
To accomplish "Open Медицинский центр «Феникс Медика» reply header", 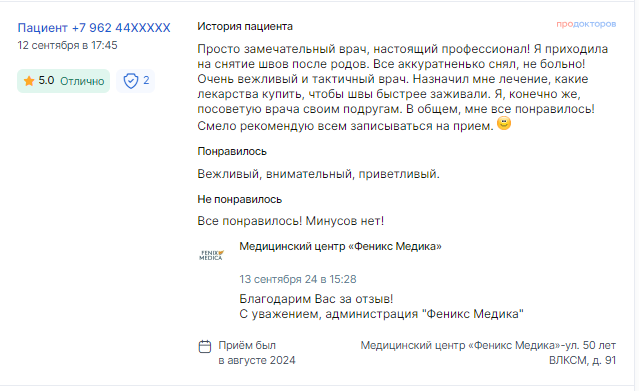I will coord(340,246).
